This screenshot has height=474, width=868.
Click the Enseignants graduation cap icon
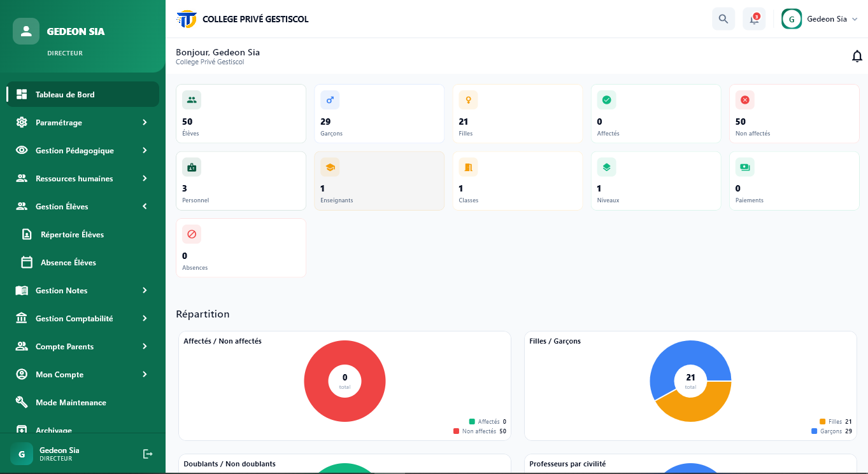[330, 167]
